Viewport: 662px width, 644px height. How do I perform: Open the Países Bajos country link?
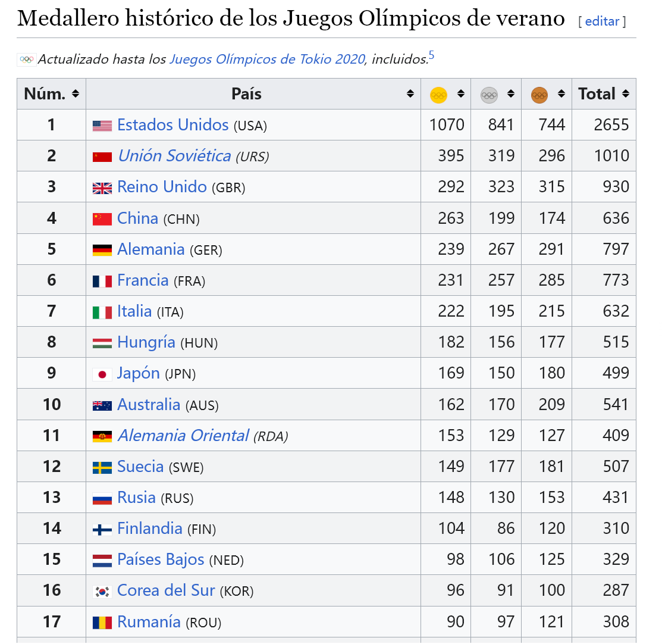click(x=161, y=559)
